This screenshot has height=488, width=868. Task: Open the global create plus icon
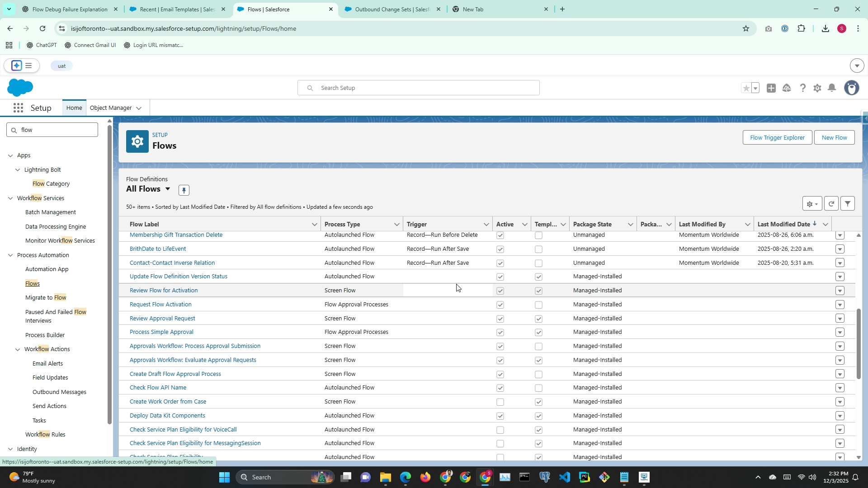771,88
